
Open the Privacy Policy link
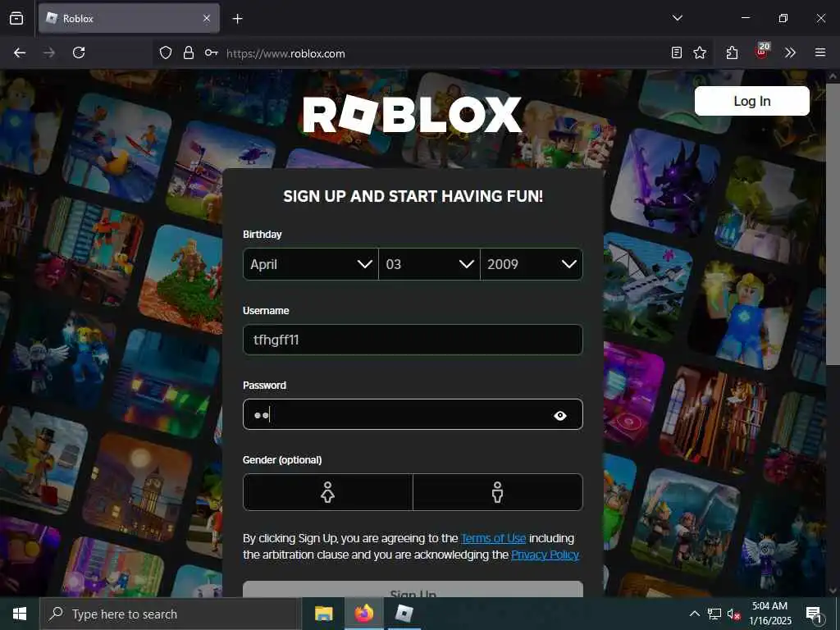[545, 555]
